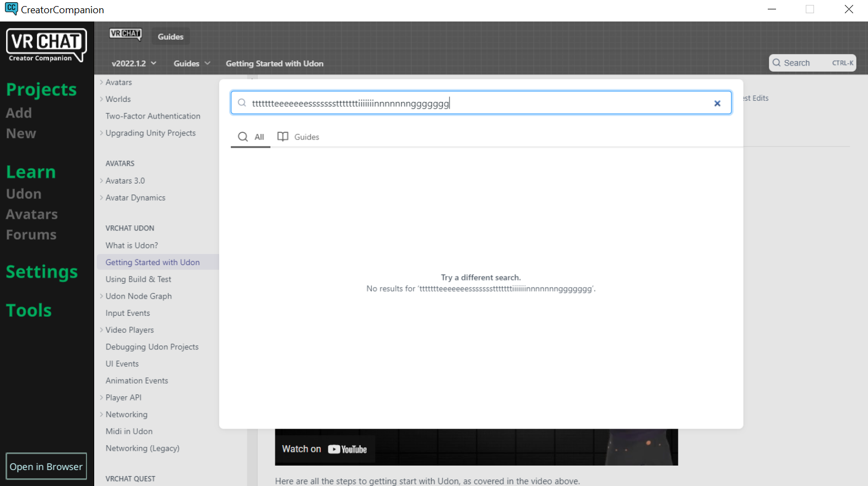
Task: Open the UI Events page
Action: [122, 364]
